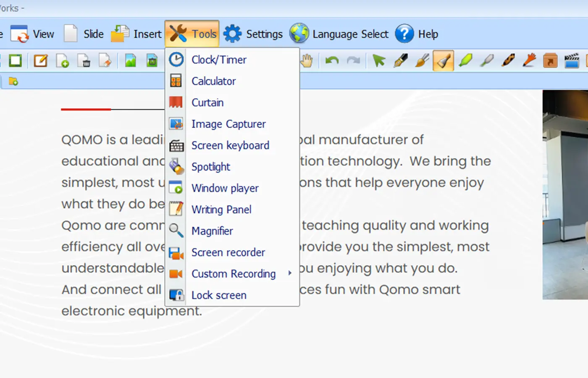Delete page using the trash page icon
Image resolution: width=588 pixels, height=378 pixels.
(x=84, y=61)
